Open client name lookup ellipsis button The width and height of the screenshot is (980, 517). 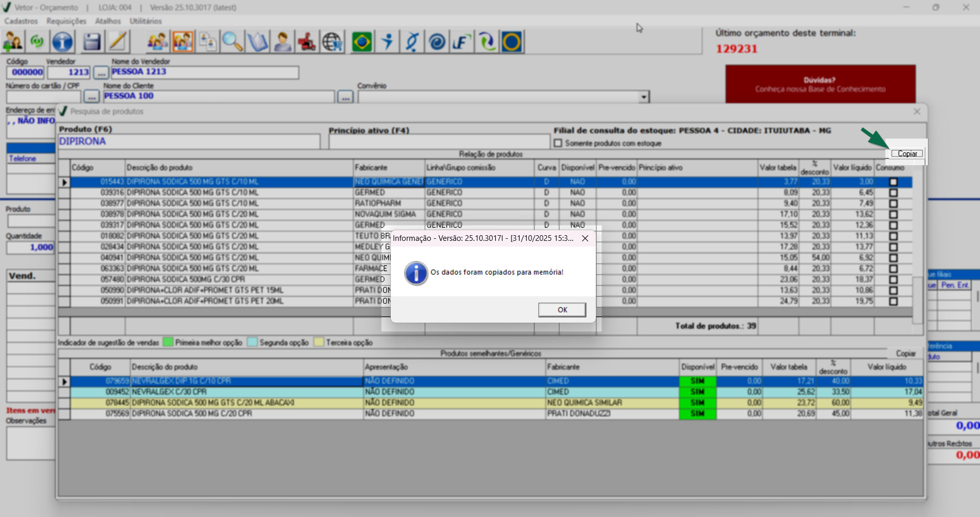(345, 97)
